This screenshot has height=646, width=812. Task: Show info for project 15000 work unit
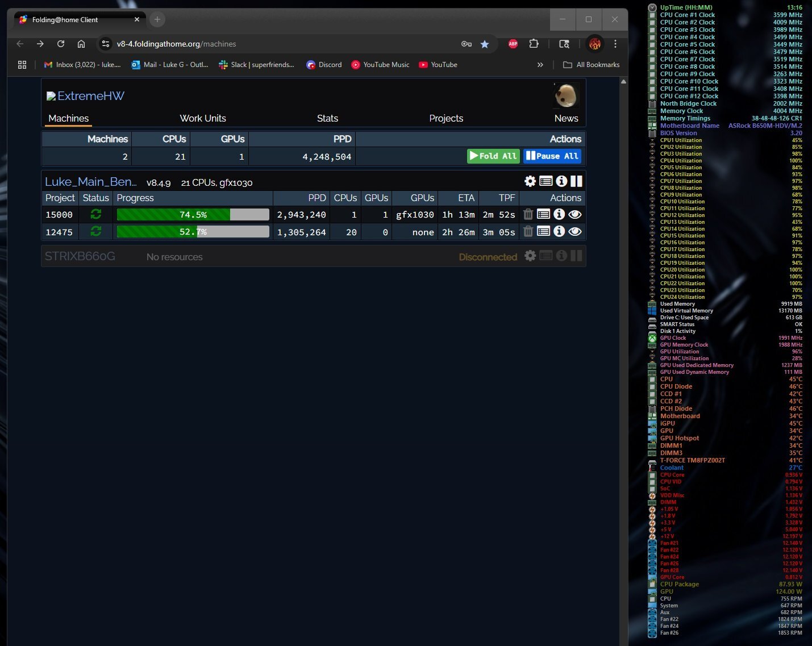[559, 214]
